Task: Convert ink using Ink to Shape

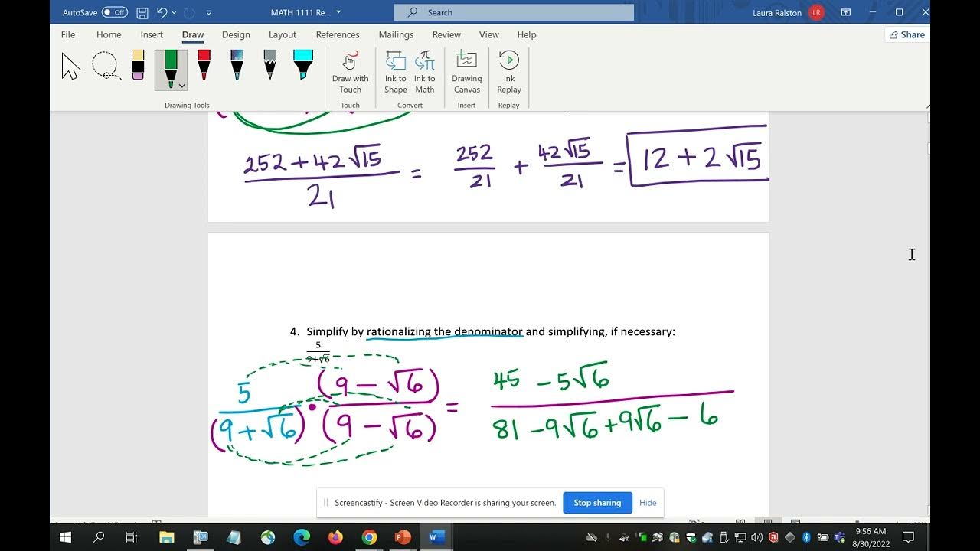Action: 396,73
